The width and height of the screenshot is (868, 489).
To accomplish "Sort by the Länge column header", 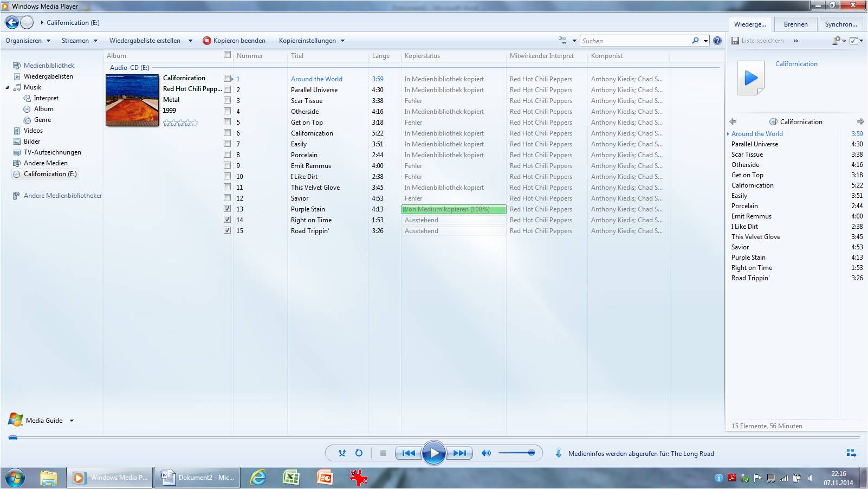I will 385,56.
